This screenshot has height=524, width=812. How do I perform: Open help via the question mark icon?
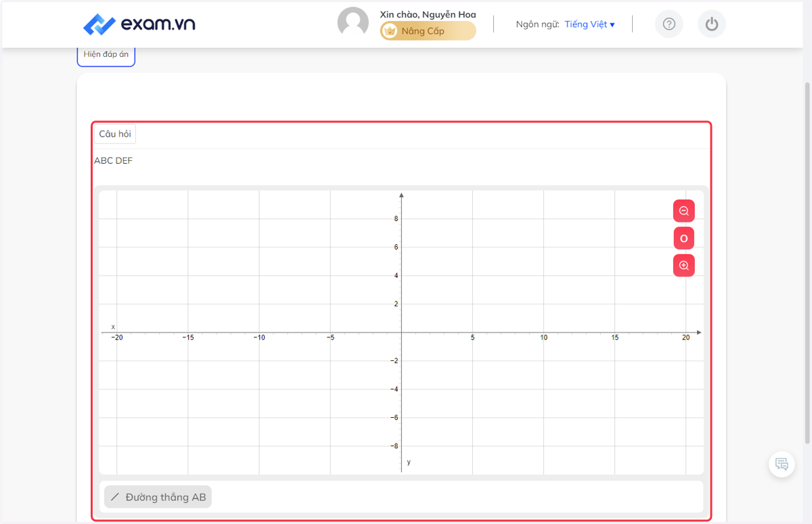pos(669,24)
